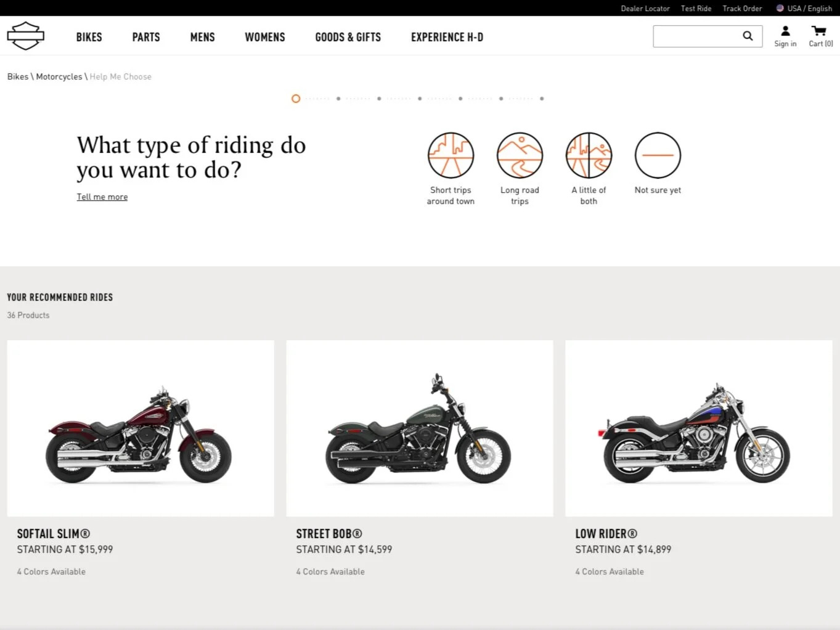Choose the Short trips around town icon

click(x=451, y=155)
